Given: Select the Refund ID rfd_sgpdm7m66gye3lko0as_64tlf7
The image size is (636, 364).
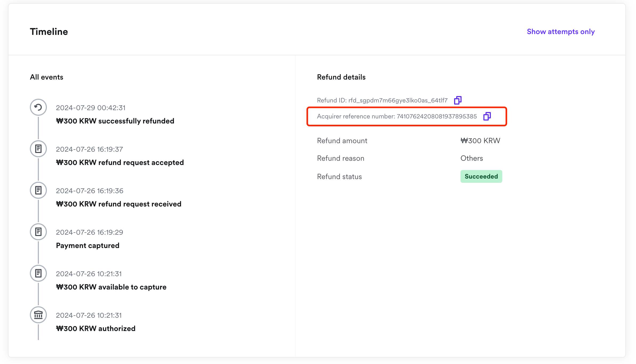Looking at the screenshot, I should [x=398, y=100].
